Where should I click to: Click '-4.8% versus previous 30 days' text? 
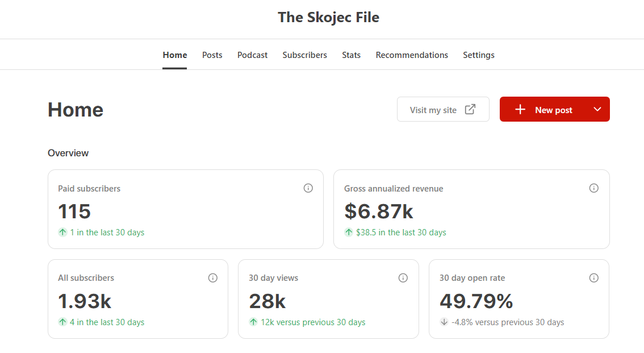[508, 322]
